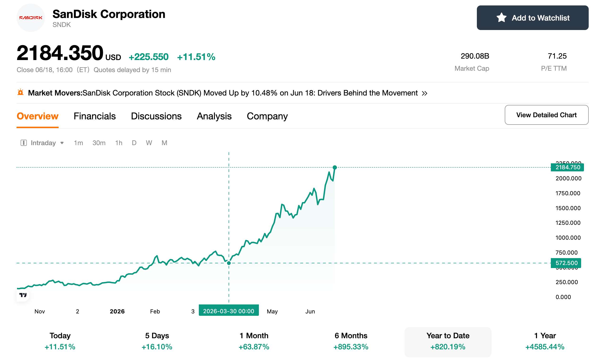Image resolution: width=592 pixels, height=364 pixels.
Task: Click the 2026 label on the time axis
Action: (x=117, y=311)
